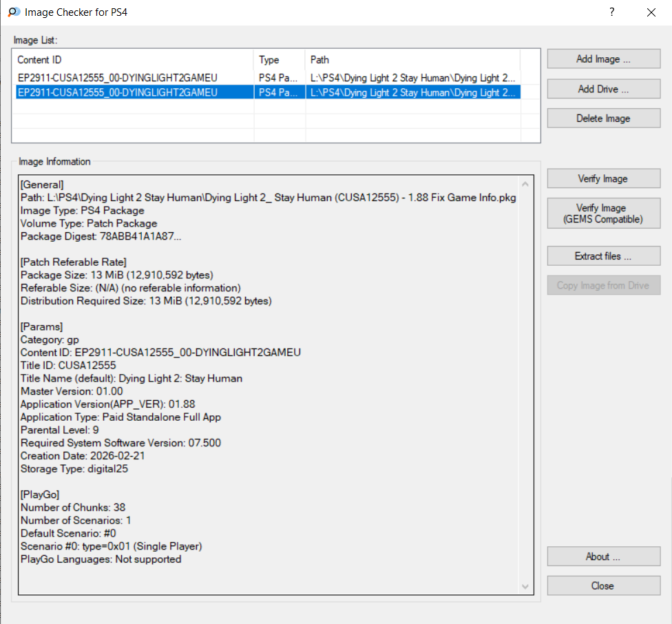Click the scroll down arrow in Image Information
This screenshot has height=624, width=672.
click(x=527, y=586)
